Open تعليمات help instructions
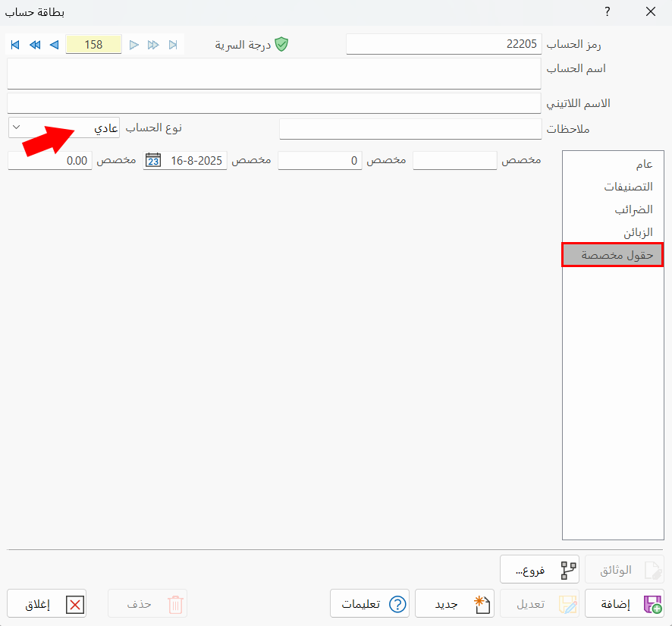Image resolution: width=672 pixels, height=626 pixels. [369, 604]
